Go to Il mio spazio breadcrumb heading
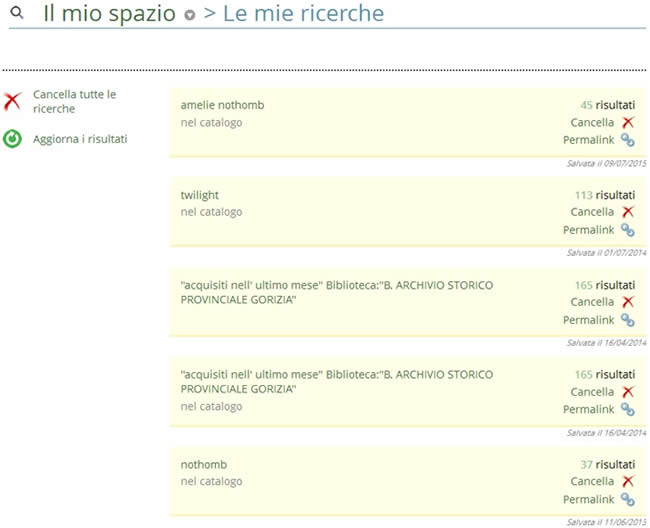 tap(109, 14)
